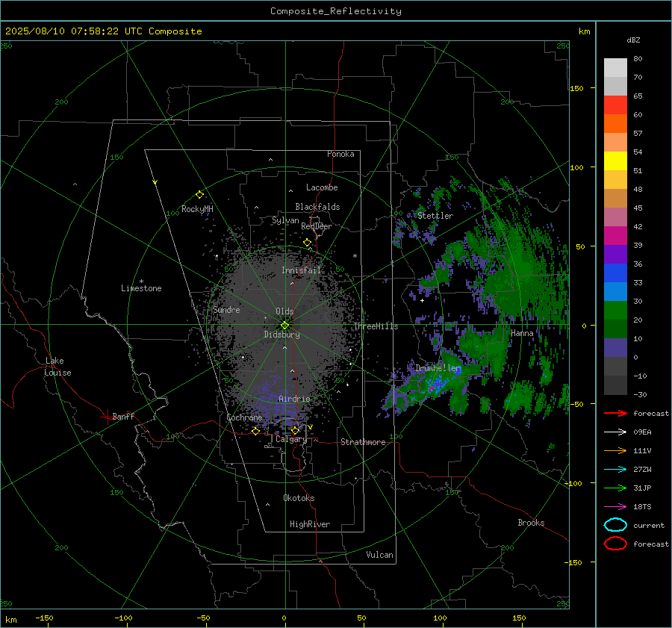This screenshot has height=628, width=672.
Task: Click the Cochrane town label
Action: [x=244, y=417]
